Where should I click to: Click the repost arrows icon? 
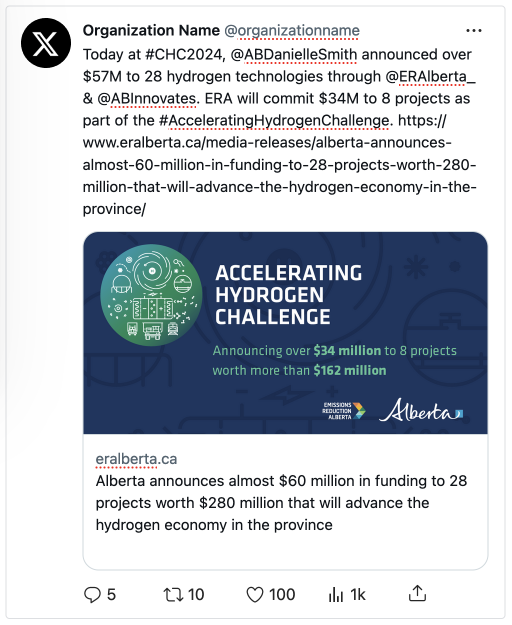point(173,595)
